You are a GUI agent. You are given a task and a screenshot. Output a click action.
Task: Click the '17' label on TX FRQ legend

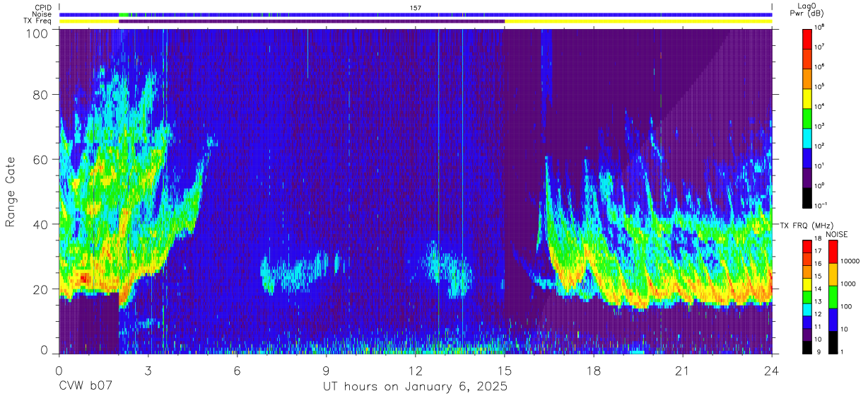coord(819,252)
